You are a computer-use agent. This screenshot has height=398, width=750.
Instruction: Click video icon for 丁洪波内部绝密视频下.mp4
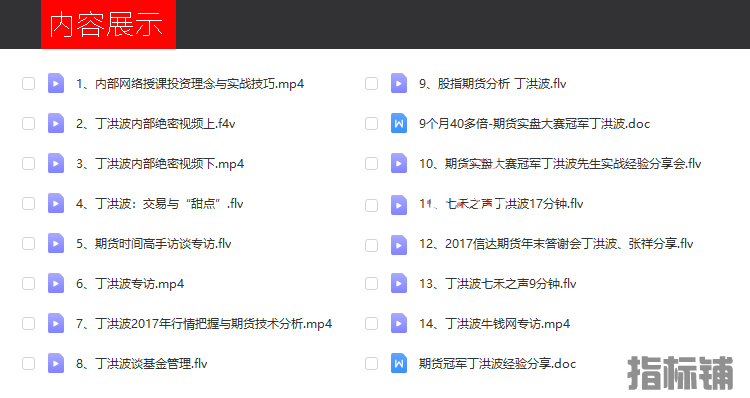56,164
